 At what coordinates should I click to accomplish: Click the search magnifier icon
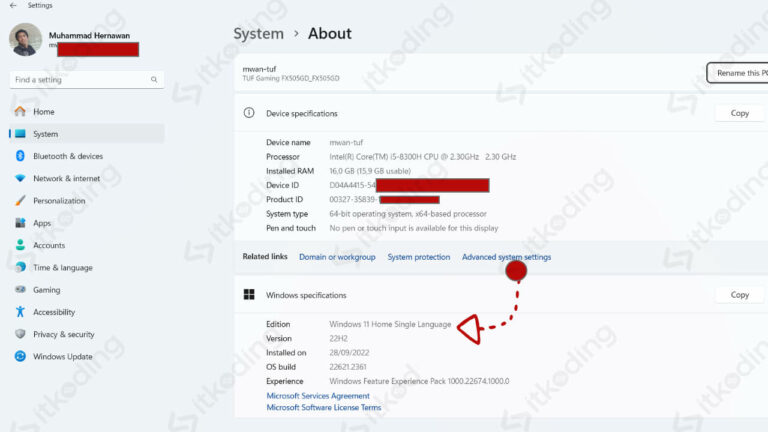(x=155, y=80)
